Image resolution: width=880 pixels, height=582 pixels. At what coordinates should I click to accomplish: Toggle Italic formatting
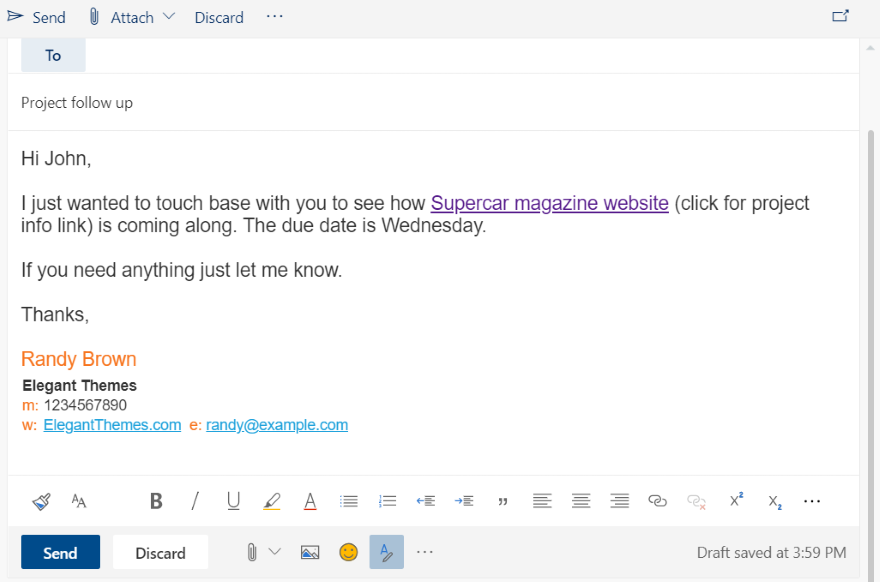tap(195, 501)
